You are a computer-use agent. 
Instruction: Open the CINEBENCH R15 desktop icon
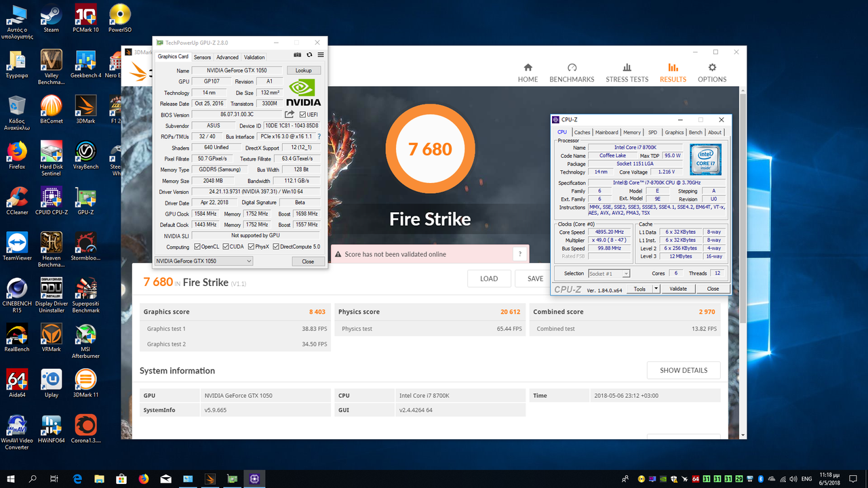17,295
